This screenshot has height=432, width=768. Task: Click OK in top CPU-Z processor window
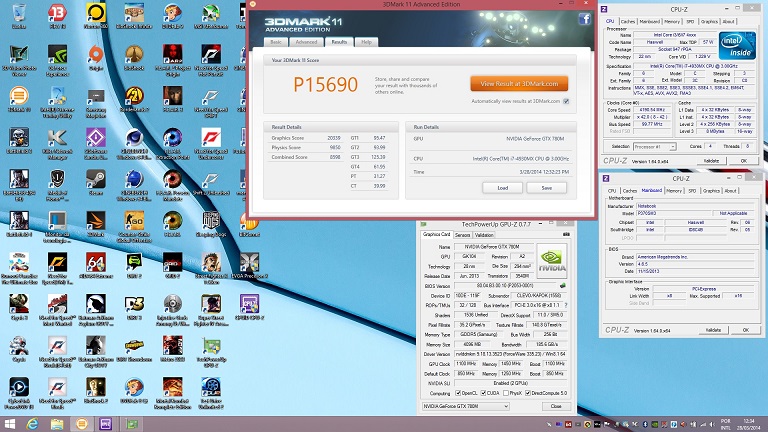coord(744,161)
